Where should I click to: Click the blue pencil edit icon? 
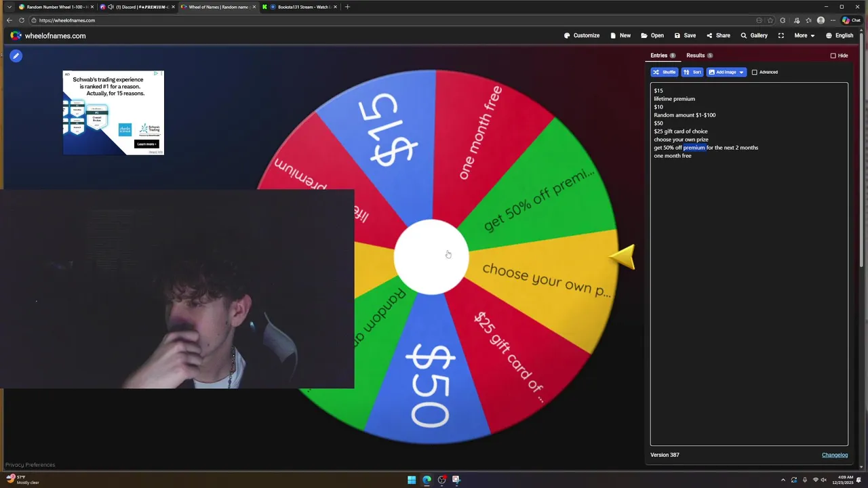click(x=16, y=56)
